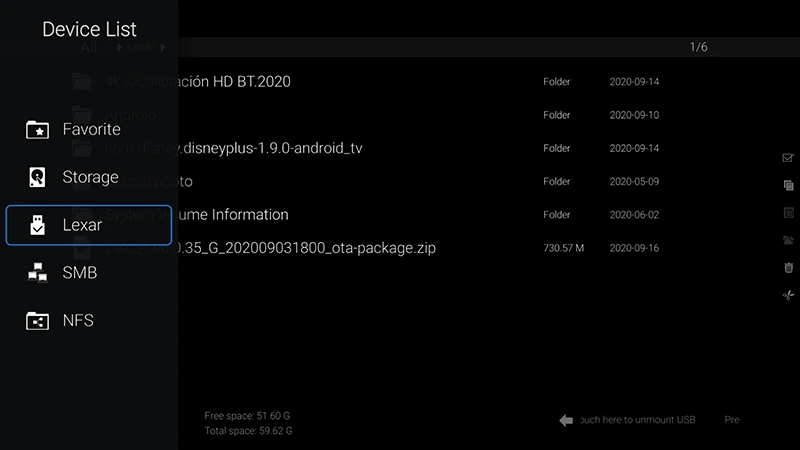Click the paste icon in right toolbar
The width and height of the screenshot is (800, 450).
pos(788,213)
